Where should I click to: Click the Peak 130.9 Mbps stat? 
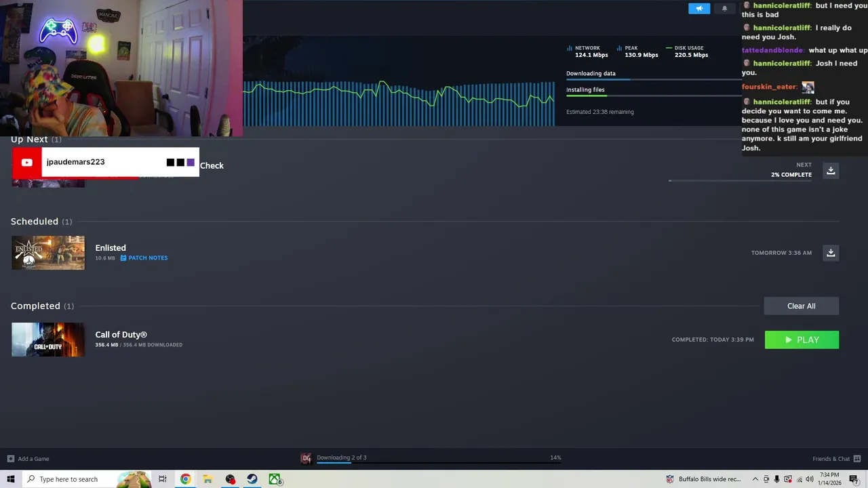(x=637, y=52)
